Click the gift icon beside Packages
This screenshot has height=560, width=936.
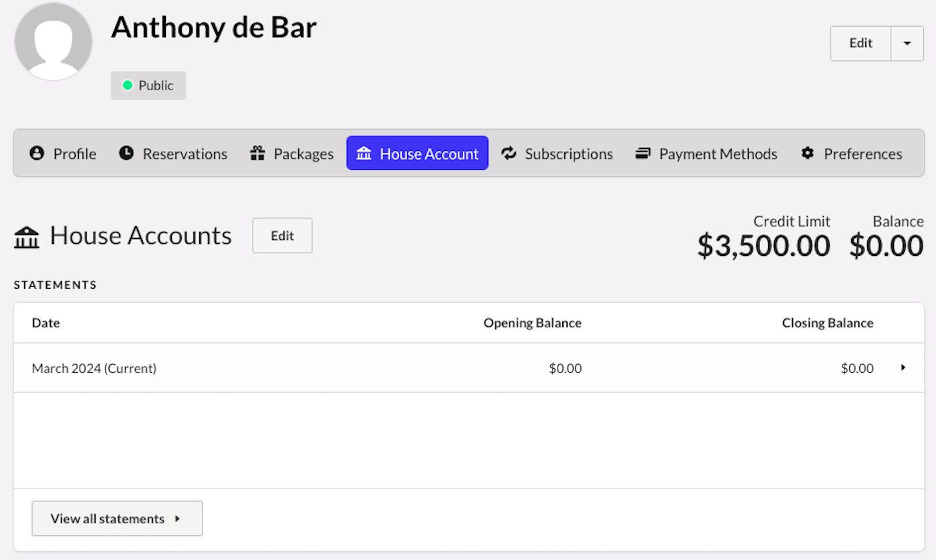click(x=257, y=154)
